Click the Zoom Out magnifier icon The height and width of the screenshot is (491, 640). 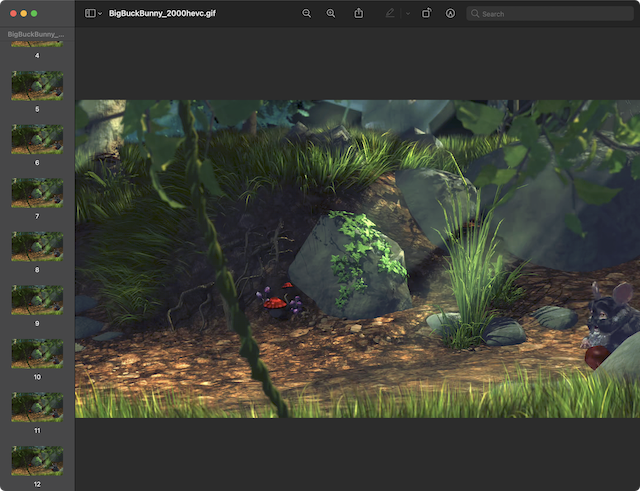point(306,13)
